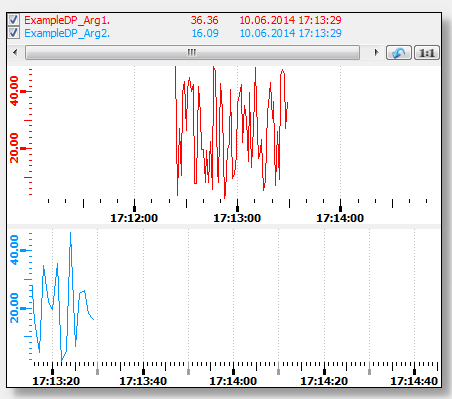The width and height of the screenshot is (452, 399).
Task: Click the 17:12:00 time axis label
Action: pos(134,218)
